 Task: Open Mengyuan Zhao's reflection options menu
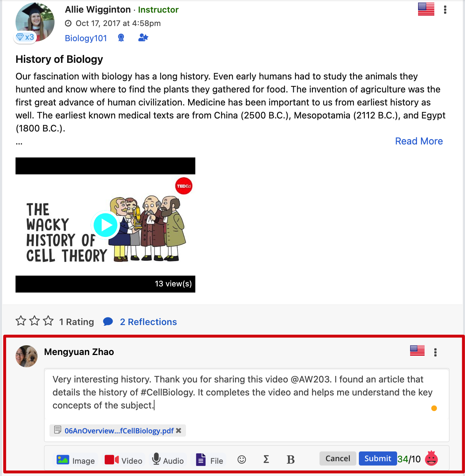click(435, 352)
